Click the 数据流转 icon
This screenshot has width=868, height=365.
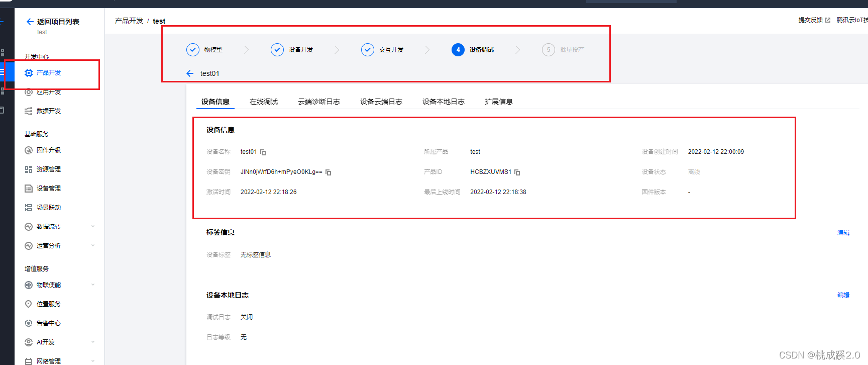point(29,227)
